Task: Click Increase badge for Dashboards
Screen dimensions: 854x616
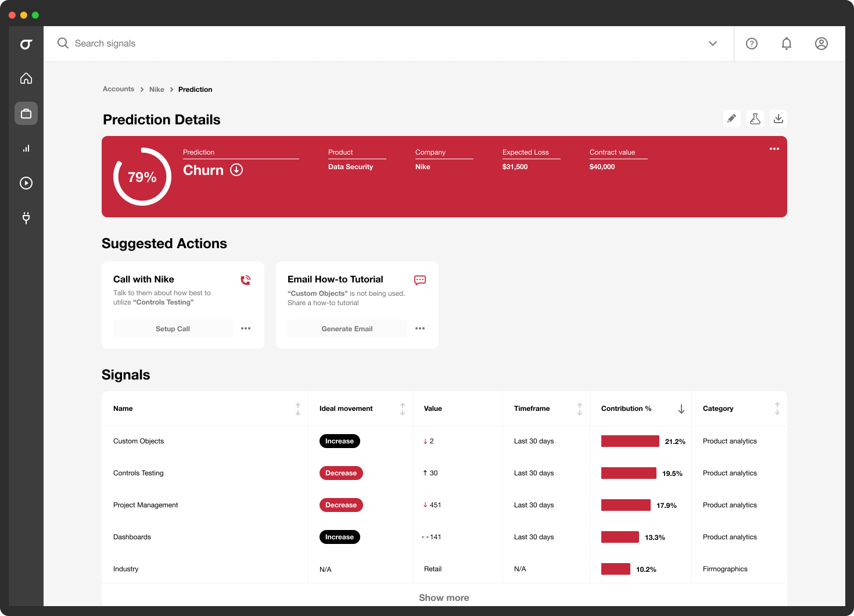Action: pyautogui.click(x=340, y=537)
